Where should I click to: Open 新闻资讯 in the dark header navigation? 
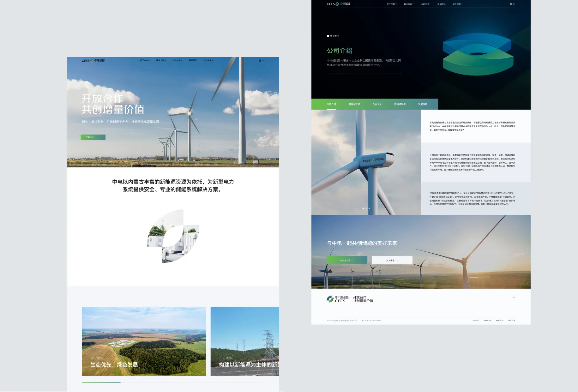441,4
